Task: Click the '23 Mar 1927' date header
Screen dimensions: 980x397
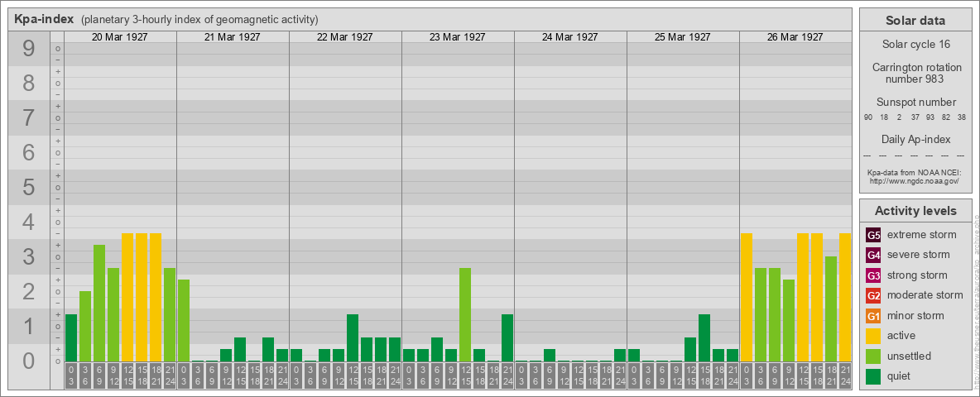Action: (x=458, y=37)
